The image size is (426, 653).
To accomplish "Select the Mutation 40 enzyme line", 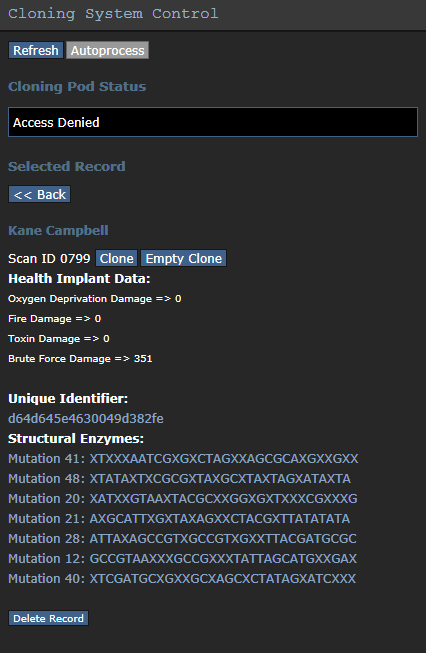I will [182, 578].
